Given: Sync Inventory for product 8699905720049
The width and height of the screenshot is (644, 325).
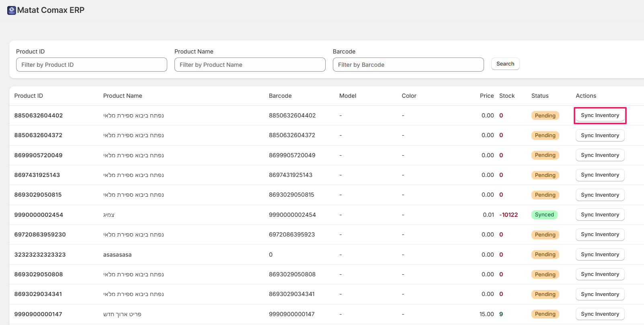Looking at the screenshot, I should pos(600,155).
